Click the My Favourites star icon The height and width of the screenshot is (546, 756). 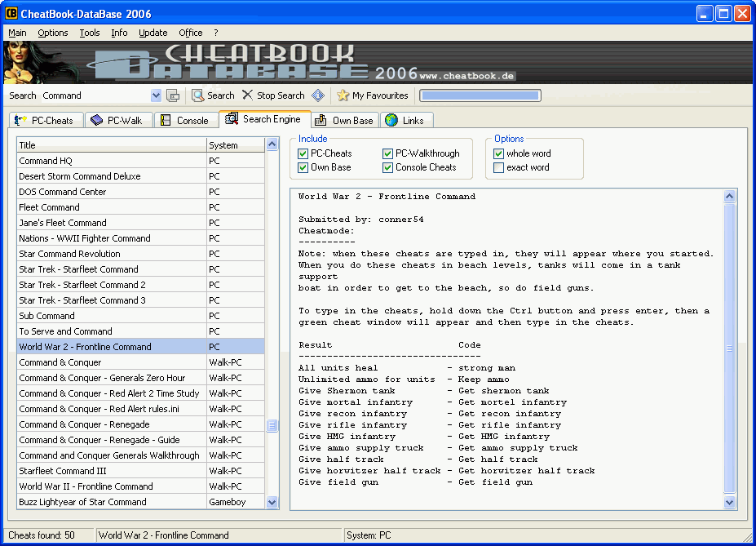(x=343, y=95)
